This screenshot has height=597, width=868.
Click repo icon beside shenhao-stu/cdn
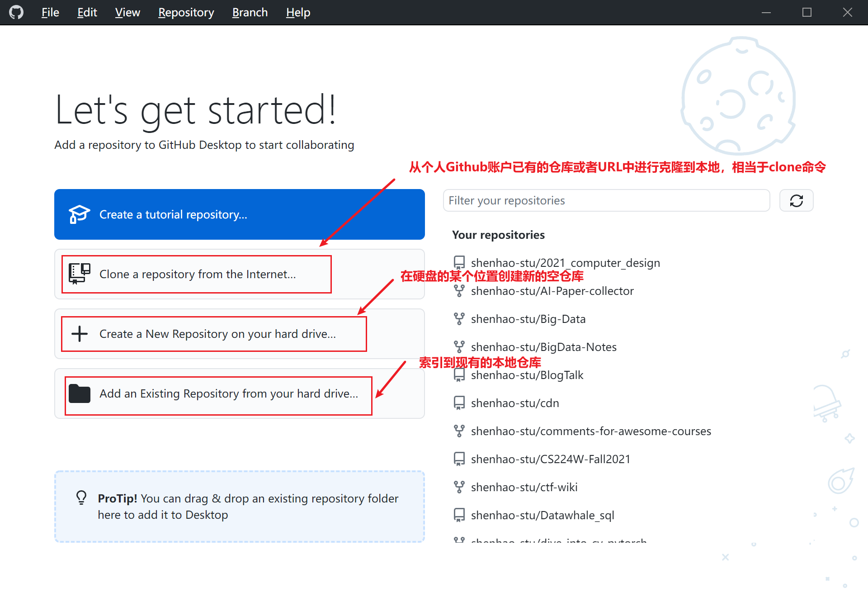point(459,403)
